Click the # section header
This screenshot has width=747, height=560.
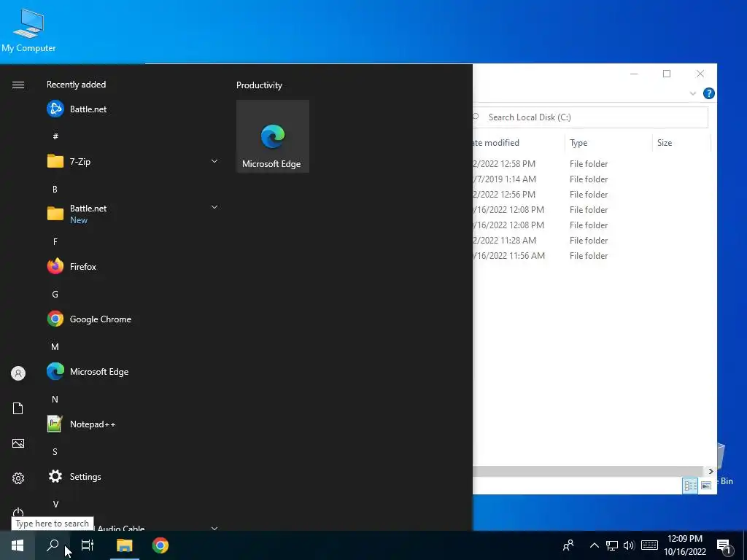coord(55,136)
